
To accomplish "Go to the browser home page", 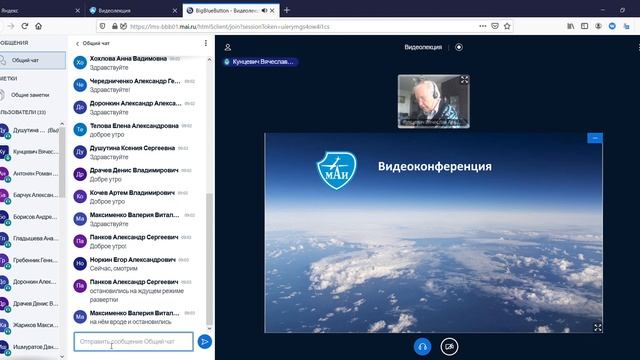I will coord(38,26).
